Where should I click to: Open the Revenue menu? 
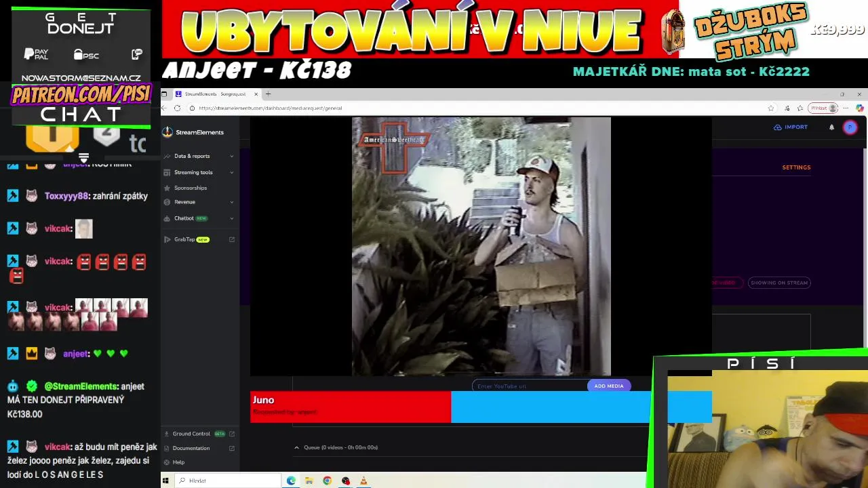[x=184, y=202]
